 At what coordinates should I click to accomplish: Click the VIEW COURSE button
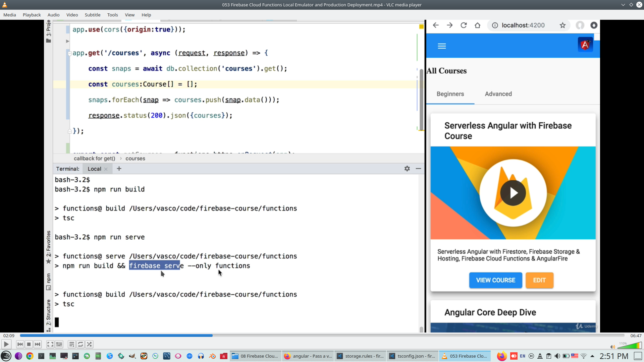point(495,280)
